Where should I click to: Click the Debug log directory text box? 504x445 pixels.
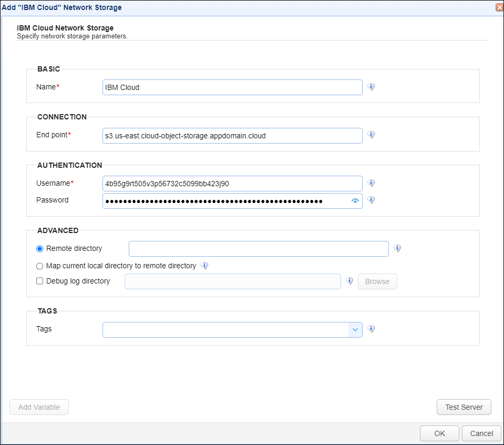click(x=233, y=281)
